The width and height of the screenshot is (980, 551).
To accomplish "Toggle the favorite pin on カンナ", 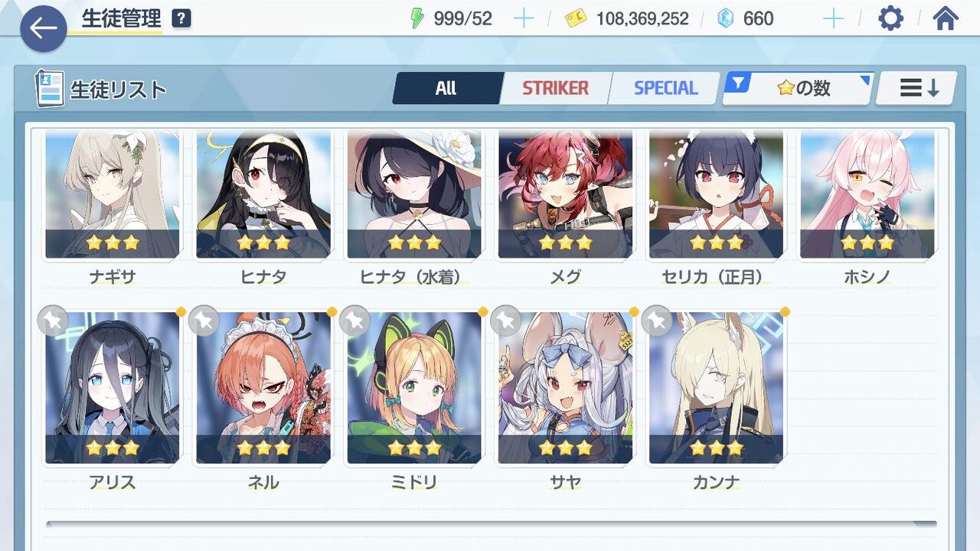I will click(x=657, y=321).
